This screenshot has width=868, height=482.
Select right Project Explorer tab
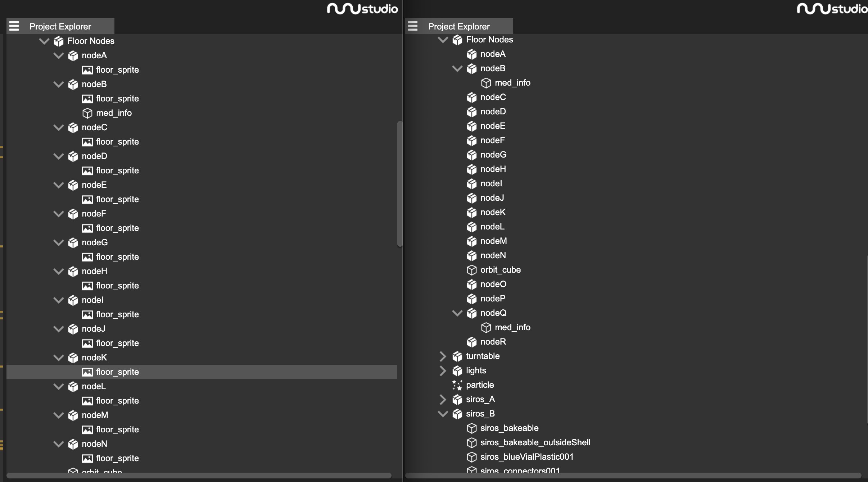click(459, 27)
